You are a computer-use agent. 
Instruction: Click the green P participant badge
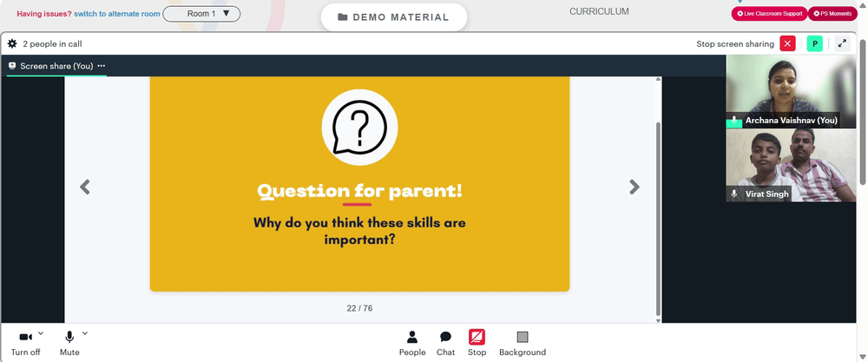pyautogui.click(x=814, y=43)
